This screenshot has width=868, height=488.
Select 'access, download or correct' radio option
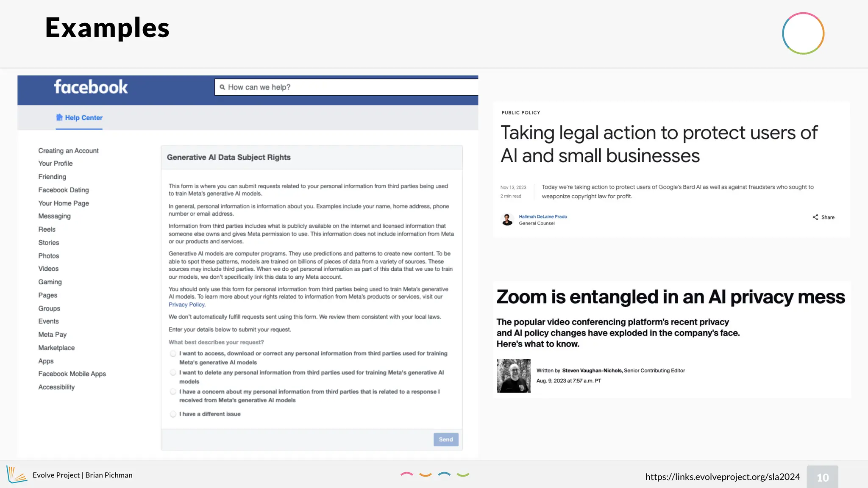[x=173, y=354]
